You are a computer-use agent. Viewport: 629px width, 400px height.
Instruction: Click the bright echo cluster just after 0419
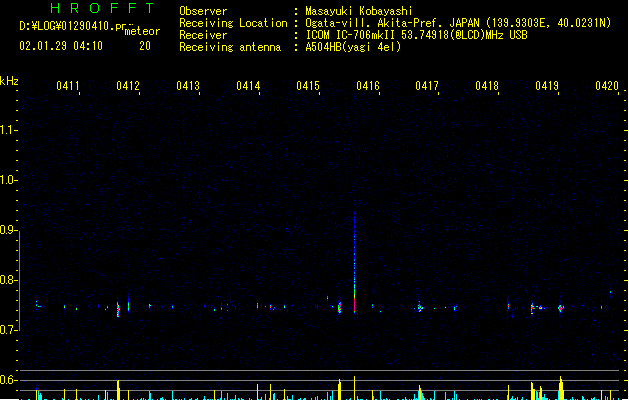561,308
